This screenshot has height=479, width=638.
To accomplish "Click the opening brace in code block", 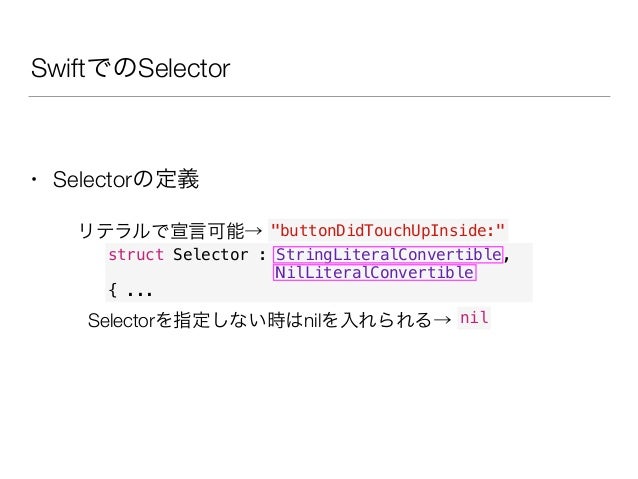I will coord(113,291).
